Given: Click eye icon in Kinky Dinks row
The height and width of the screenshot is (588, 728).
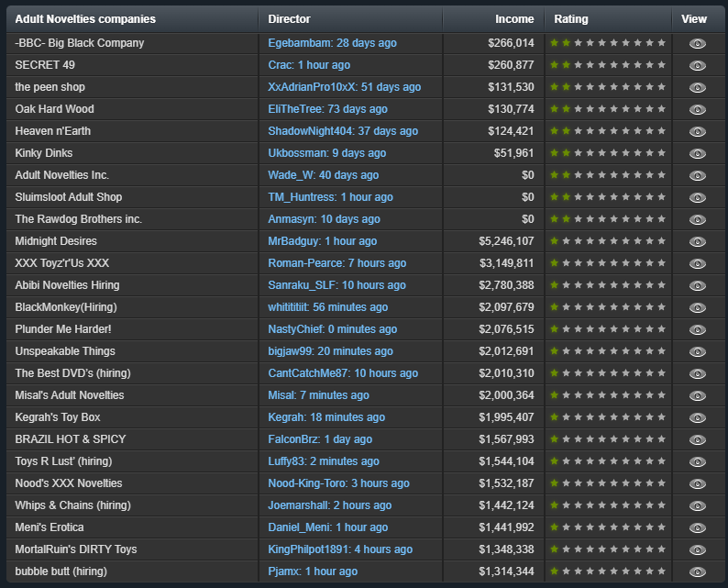Looking at the screenshot, I should click(x=697, y=153).
